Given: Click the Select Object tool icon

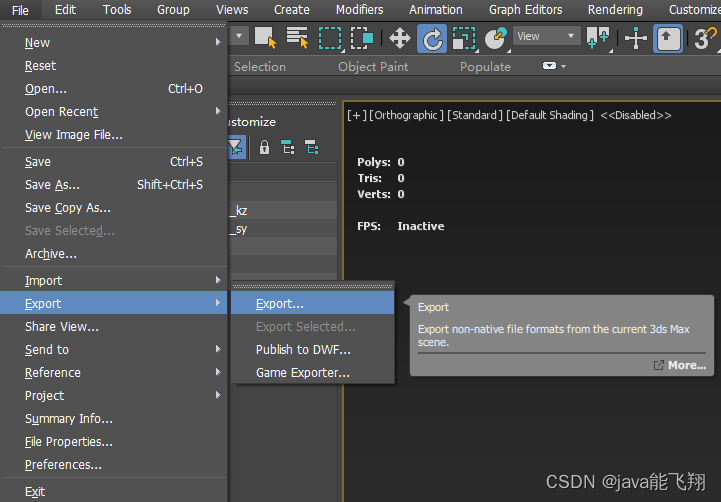Looking at the screenshot, I should pos(265,38).
